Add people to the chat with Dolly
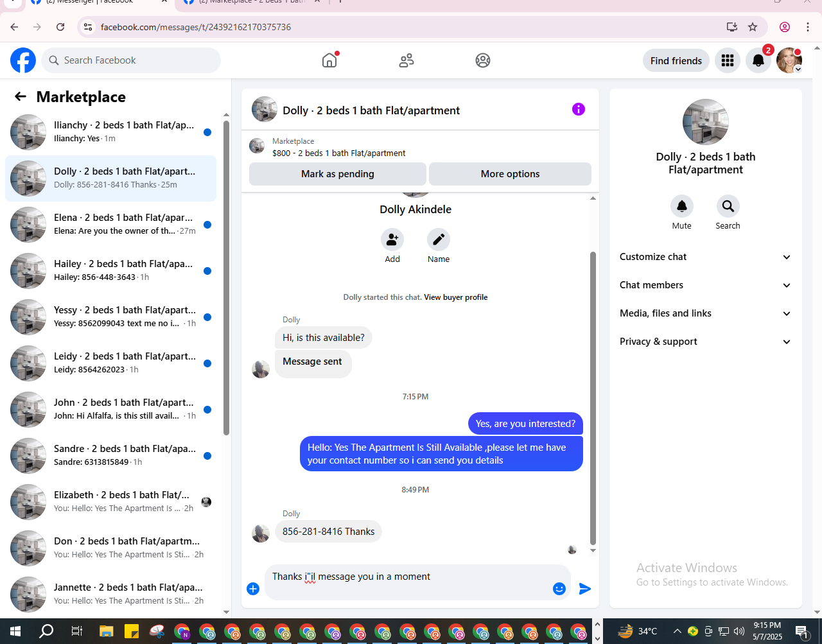Image resolution: width=822 pixels, height=644 pixels. (392, 239)
